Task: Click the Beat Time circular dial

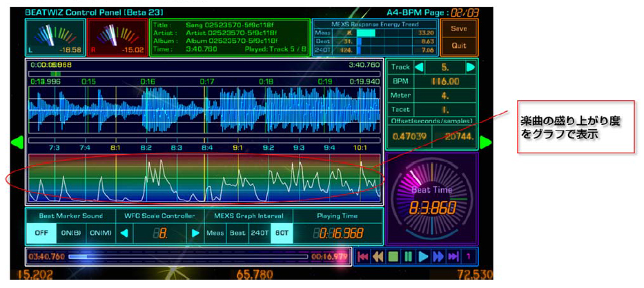Action: [431, 198]
